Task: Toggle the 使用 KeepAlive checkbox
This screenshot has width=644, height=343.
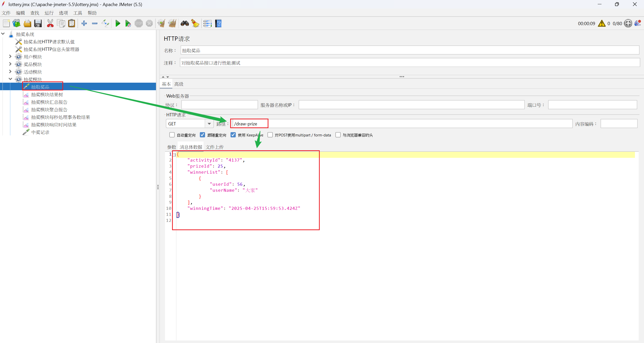Action: (x=233, y=135)
